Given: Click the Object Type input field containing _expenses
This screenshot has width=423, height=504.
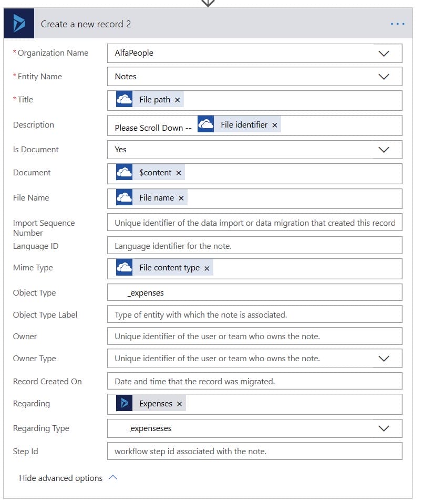Looking at the screenshot, I should [255, 292].
